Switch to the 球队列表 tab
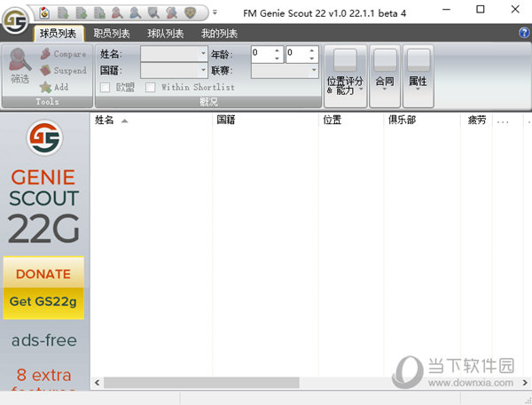The width and height of the screenshot is (532, 405). point(165,34)
